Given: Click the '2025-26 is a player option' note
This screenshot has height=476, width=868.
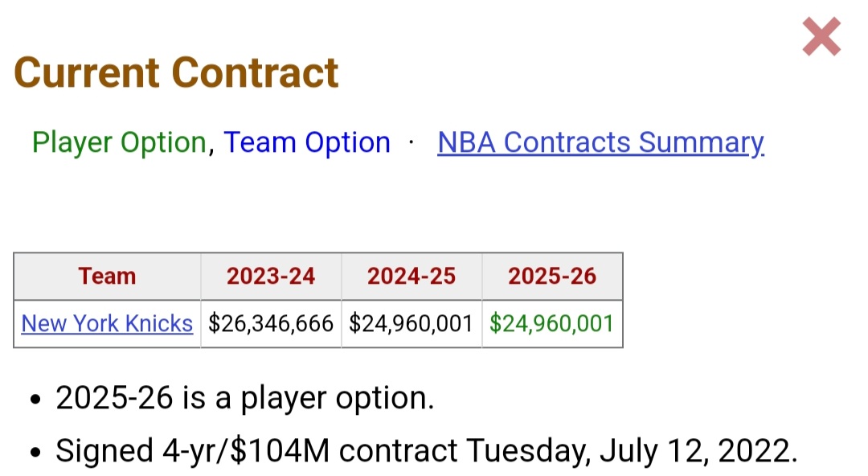Looking at the screenshot, I should [x=244, y=398].
